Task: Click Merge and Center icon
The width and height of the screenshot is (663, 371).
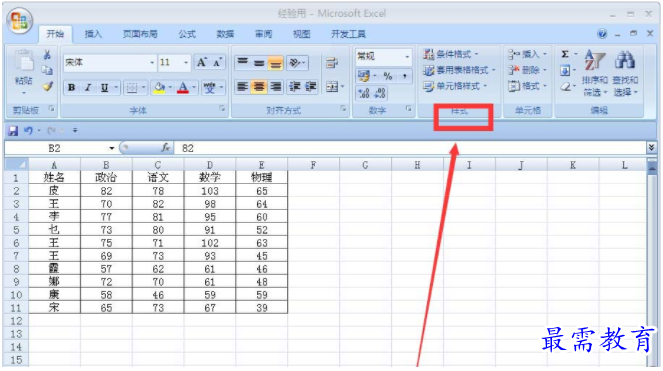Action: pyautogui.click(x=332, y=87)
